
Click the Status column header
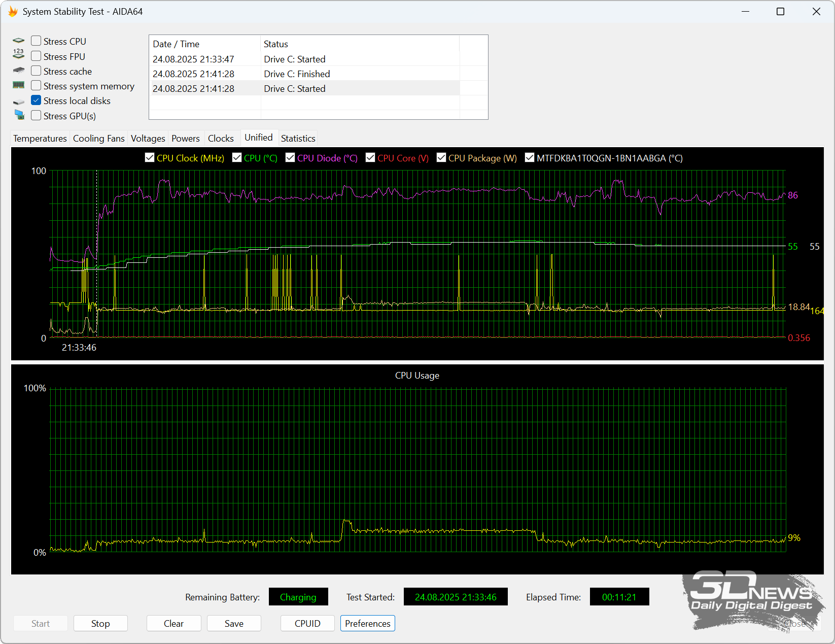[360, 44]
